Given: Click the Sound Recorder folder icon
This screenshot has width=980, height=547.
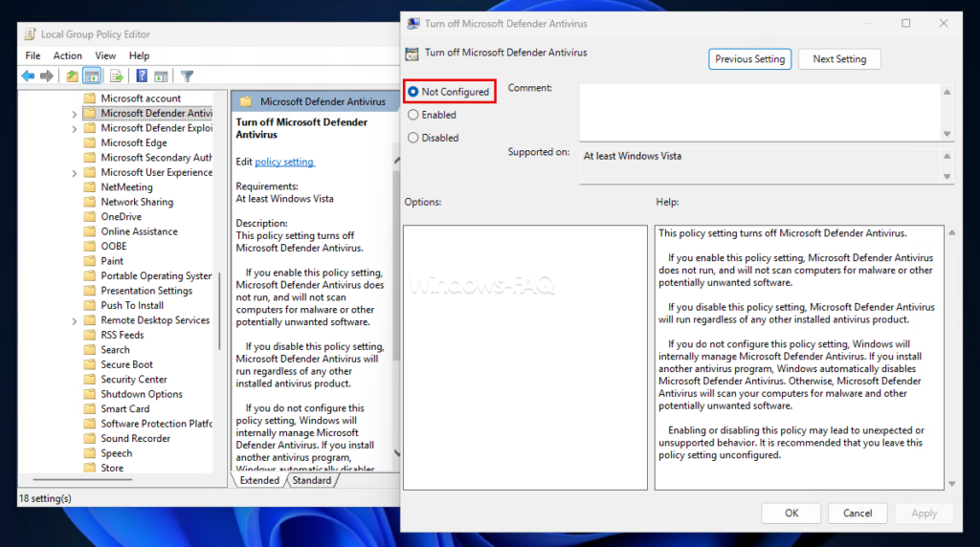Looking at the screenshot, I should coord(90,438).
